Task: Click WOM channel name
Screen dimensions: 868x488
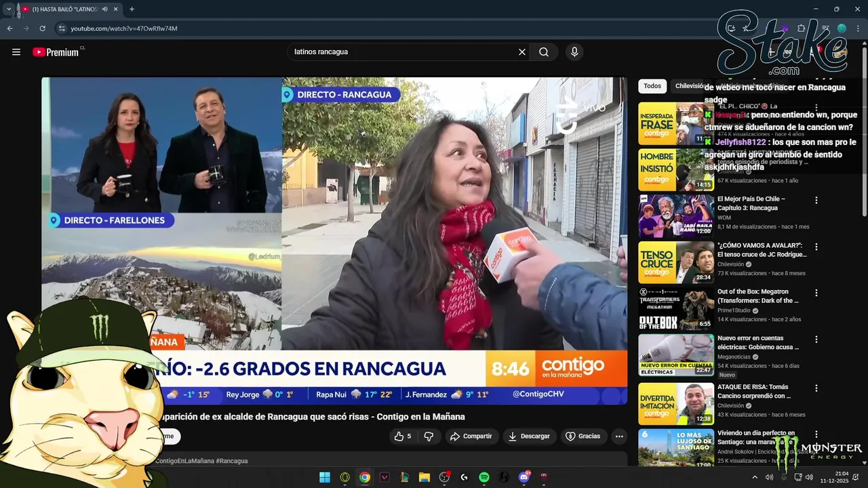Action: click(724, 218)
